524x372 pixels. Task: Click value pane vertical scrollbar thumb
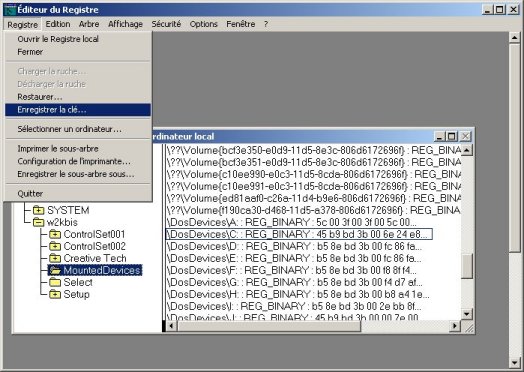[467, 265]
